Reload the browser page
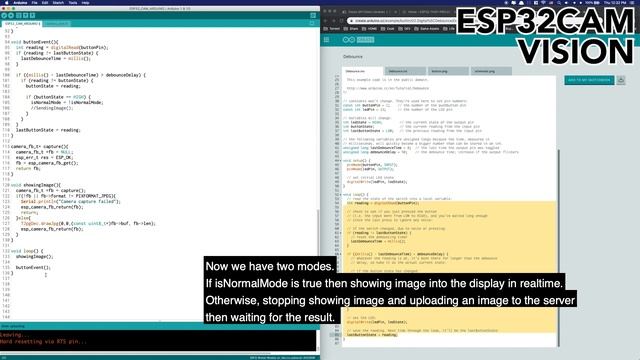The width and height of the screenshot is (640, 360). (x=341, y=20)
